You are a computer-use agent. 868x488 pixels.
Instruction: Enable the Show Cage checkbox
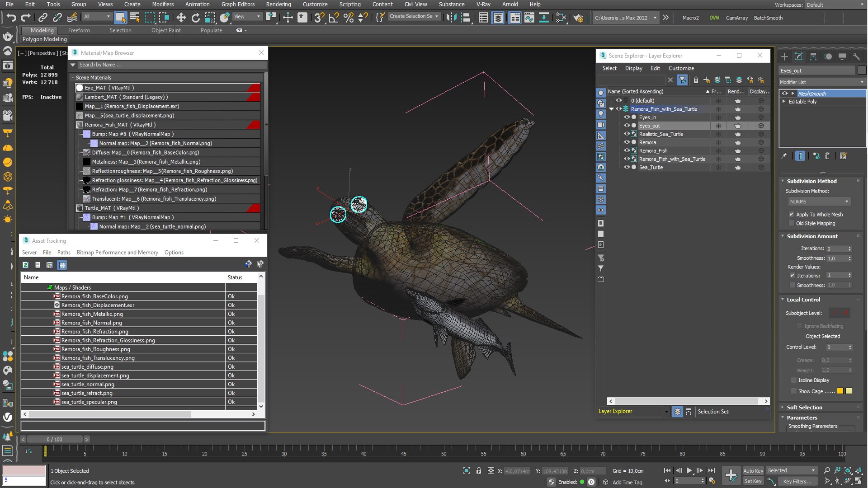(793, 391)
